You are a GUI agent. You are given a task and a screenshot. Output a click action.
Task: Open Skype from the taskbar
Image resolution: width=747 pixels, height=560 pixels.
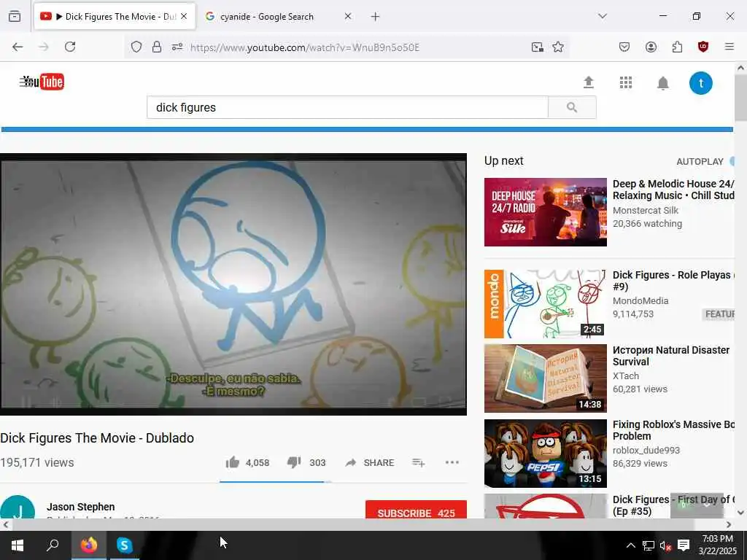pyautogui.click(x=124, y=545)
